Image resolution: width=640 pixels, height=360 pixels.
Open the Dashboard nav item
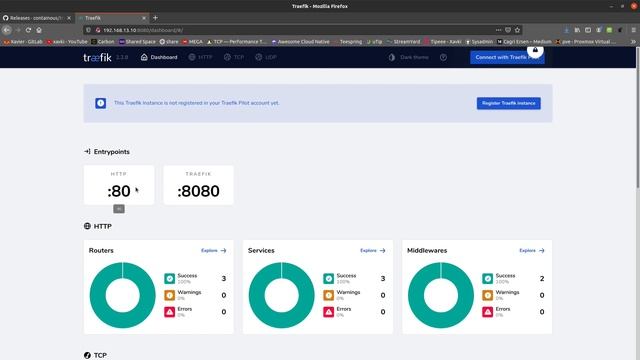coord(159,57)
